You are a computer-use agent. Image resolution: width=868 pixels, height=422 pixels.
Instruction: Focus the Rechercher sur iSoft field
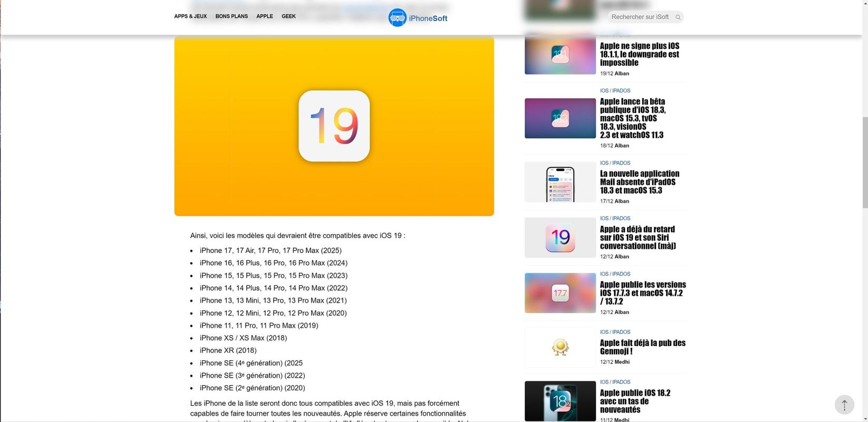pos(645,17)
